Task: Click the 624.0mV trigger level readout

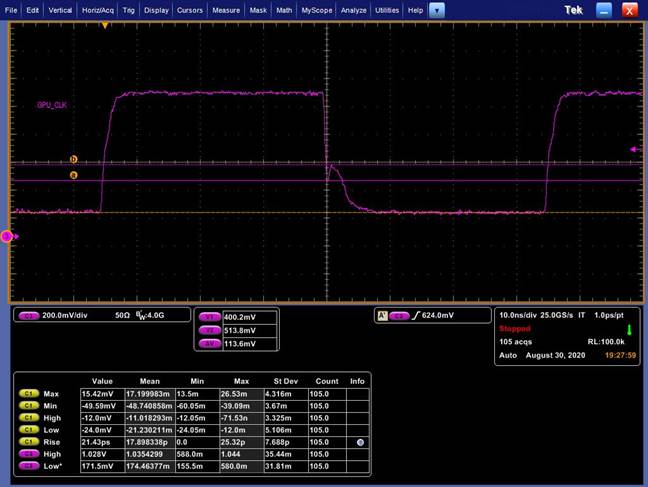Action: [x=438, y=315]
